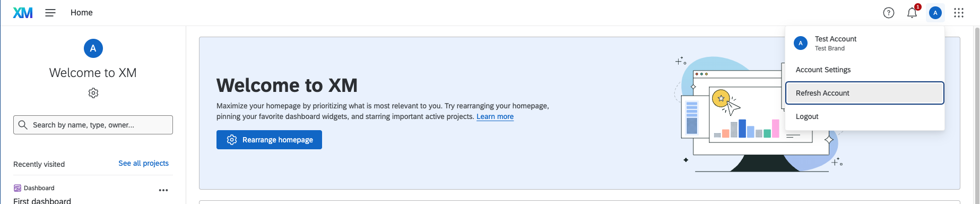Choose Refresh Account in the dropdown

point(865,93)
